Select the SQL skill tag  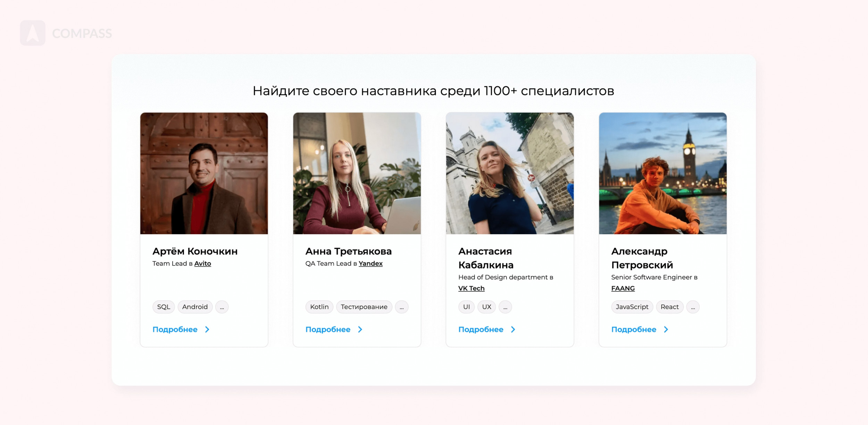pos(164,307)
